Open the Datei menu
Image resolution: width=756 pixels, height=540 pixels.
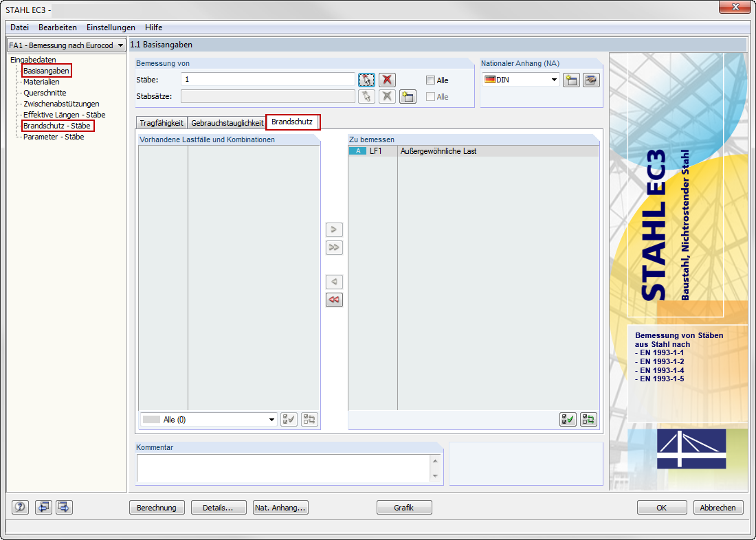click(20, 27)
